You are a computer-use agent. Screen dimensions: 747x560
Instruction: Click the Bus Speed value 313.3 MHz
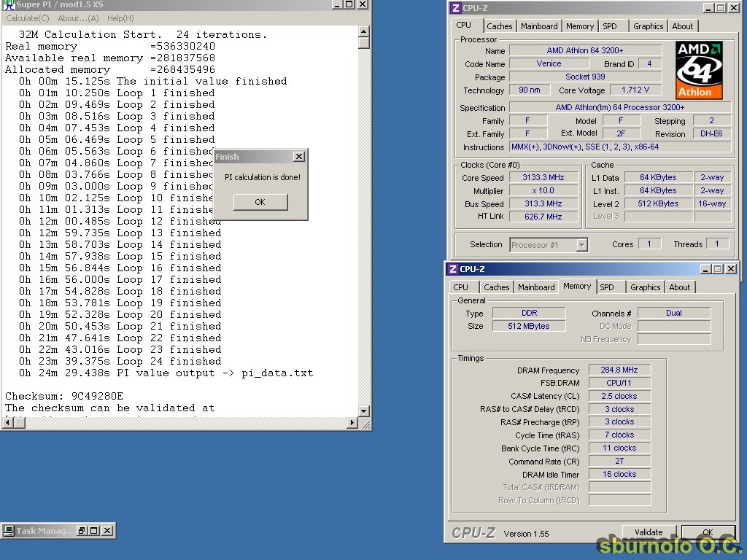(x=543, y=203)
